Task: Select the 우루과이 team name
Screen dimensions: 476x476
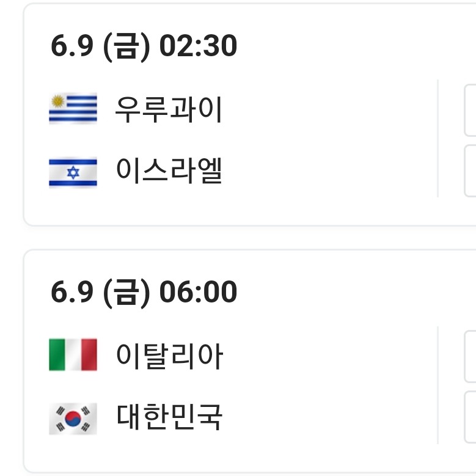Action: (x=169, y=110)
